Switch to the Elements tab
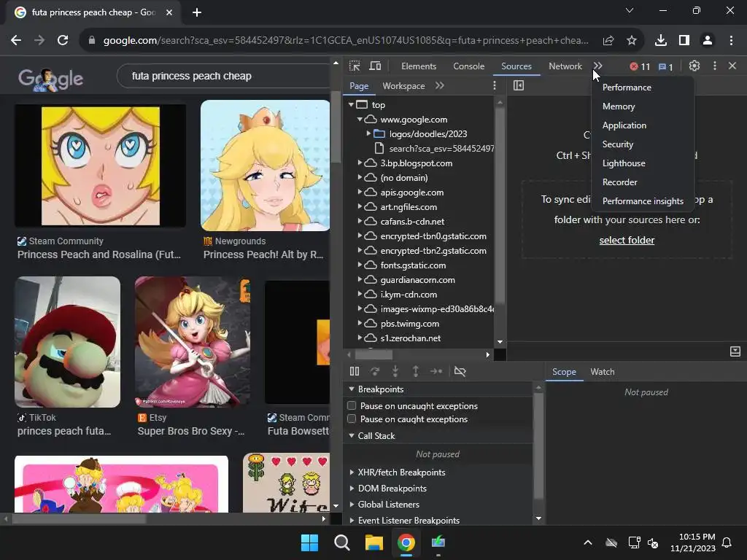Screen dimensions: 747x560 (419, 66)
